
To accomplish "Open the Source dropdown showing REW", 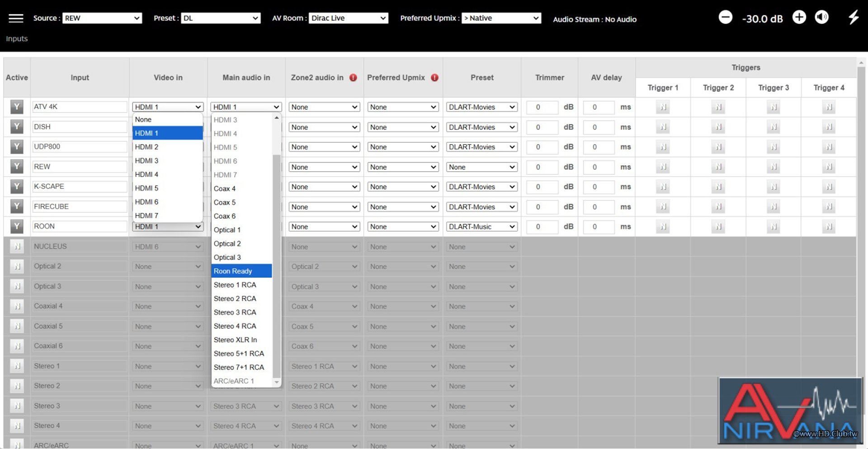I will (x=102, y=18).
